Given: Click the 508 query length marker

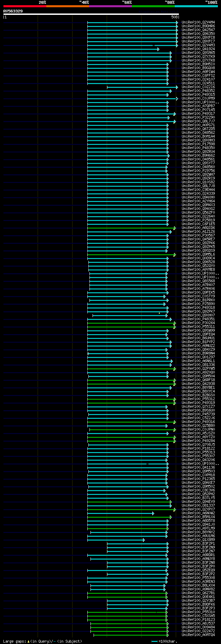Looking at the screenshot, I should tap(174, 17).
